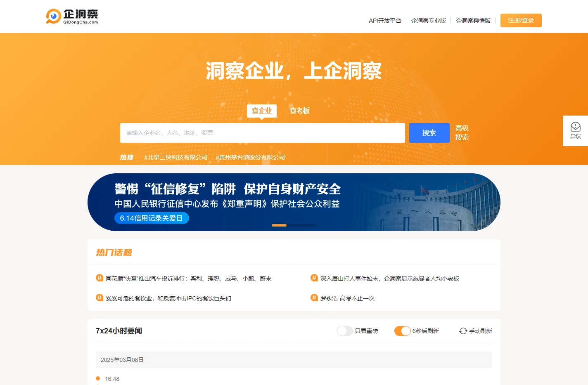The width and height of the screenshot is (588, 385).
Task: Click the manual refresh icon 手动刷新
Action: pos(463,331)
